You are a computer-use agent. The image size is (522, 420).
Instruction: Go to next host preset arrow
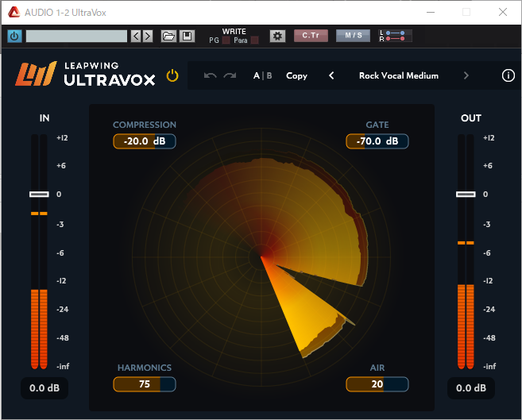[148, 36]
